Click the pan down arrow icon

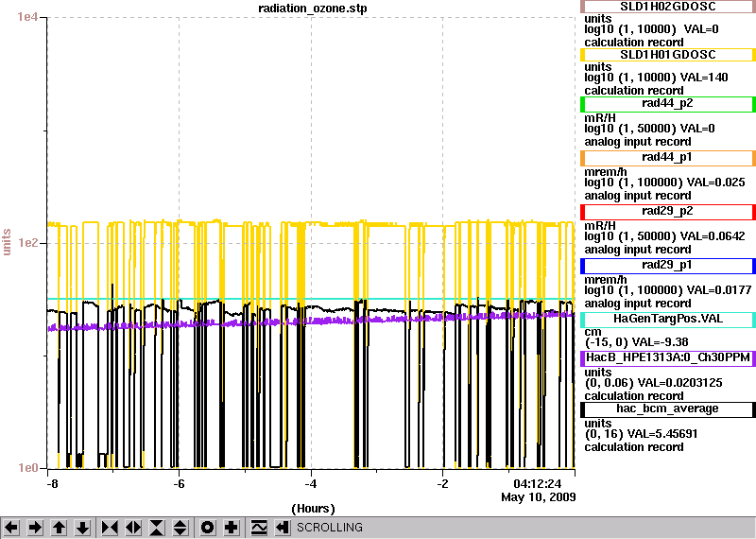coord(82,528)
